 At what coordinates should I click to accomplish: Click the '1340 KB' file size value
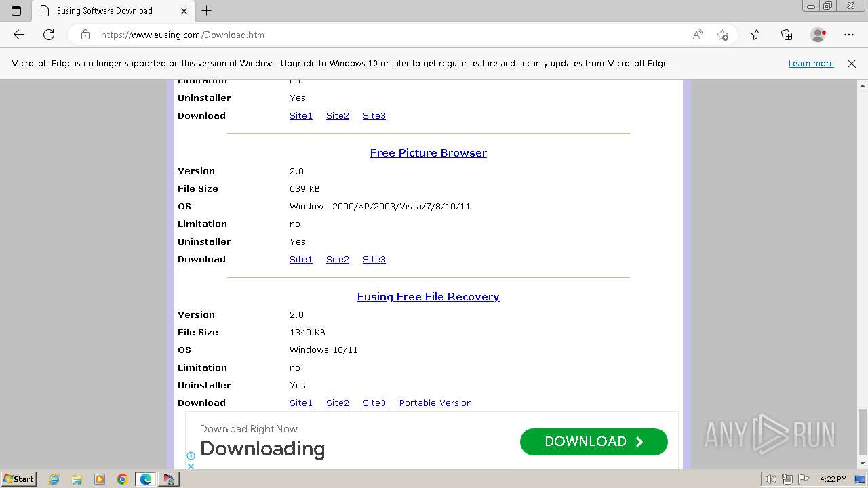click(x=307, y=333)
